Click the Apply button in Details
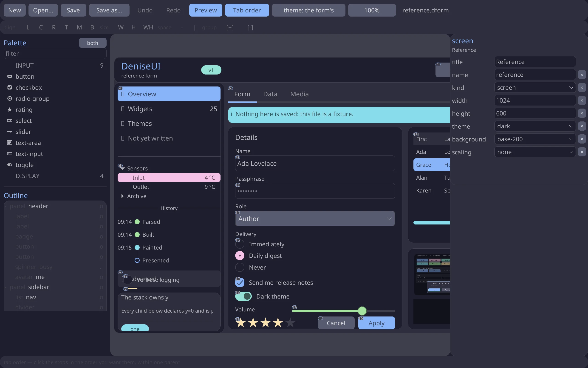The width and height of the screenshot is (588, 368). click(x=376, y=323)
